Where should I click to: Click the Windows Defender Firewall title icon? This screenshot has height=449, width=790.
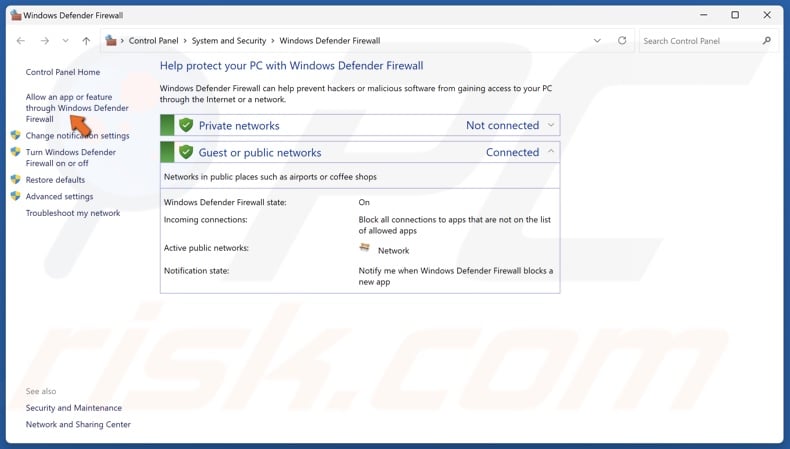pos(16,15)
